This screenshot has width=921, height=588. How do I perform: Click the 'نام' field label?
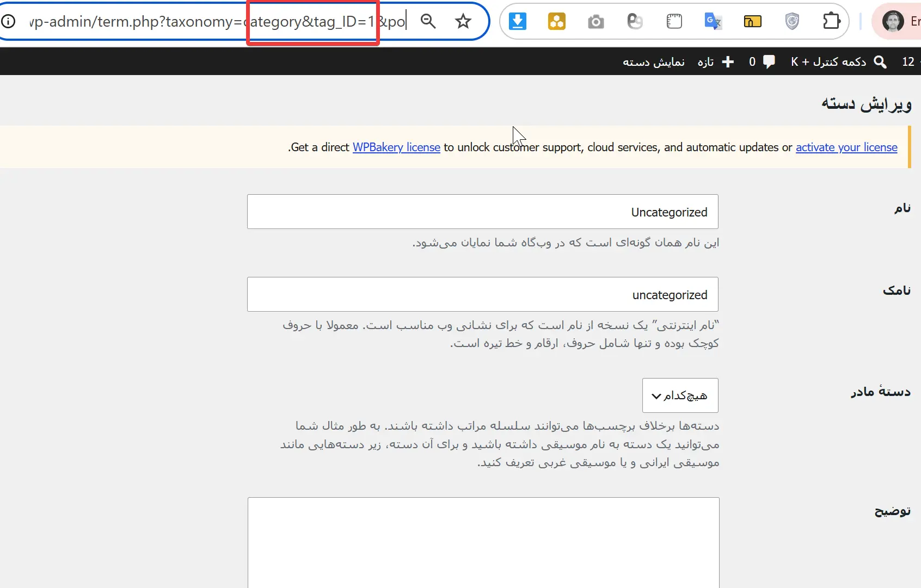pyautogui.click(x=902, y=208)
